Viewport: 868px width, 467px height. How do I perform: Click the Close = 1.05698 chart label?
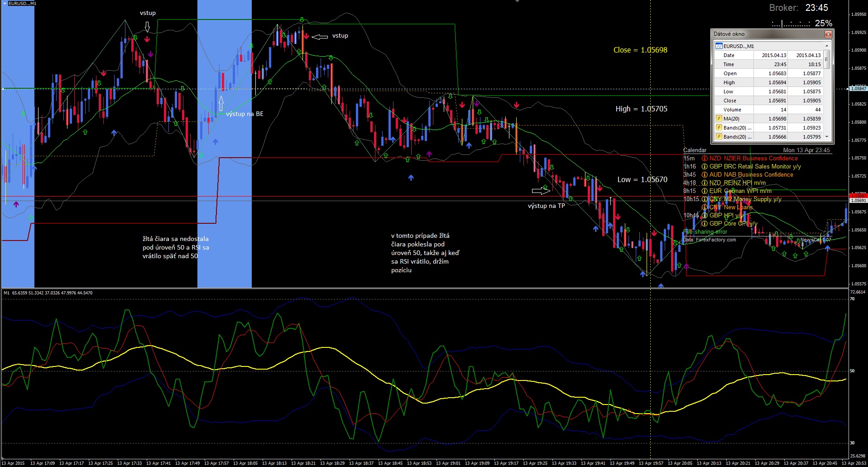[x=640, y=50]
